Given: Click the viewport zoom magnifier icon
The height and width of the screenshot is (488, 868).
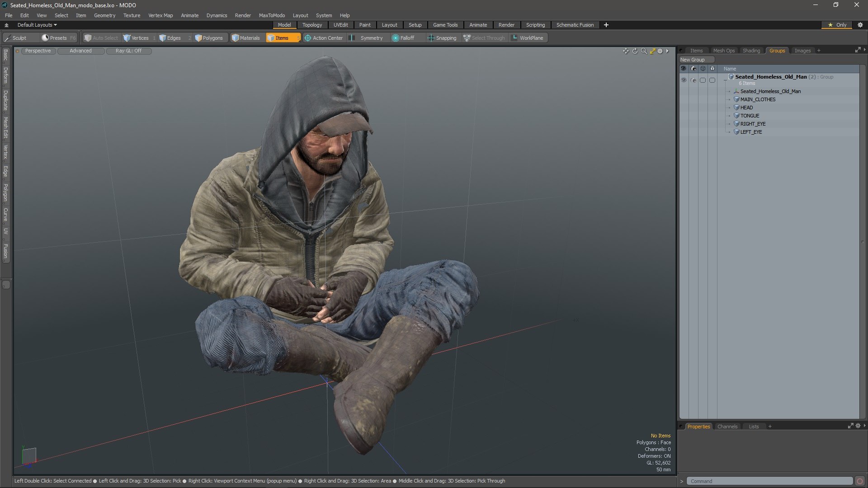Looking at the screenshot, I should [x=644, y=51].
